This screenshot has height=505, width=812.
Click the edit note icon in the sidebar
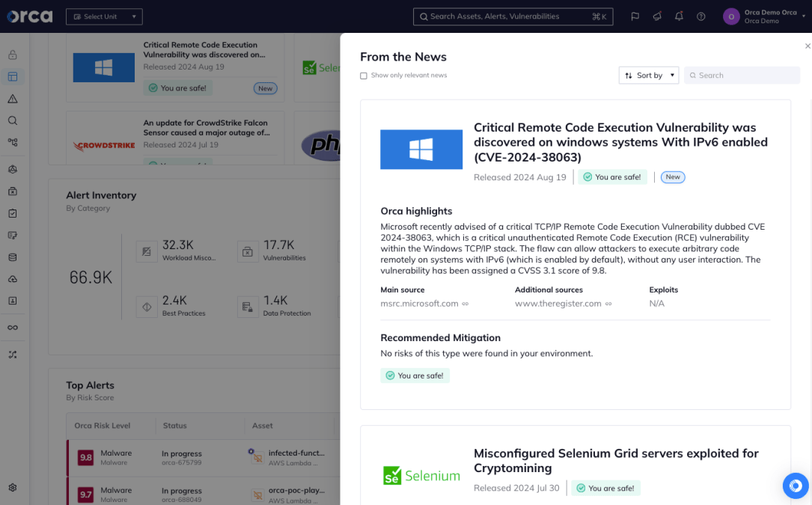coord(13,235)
